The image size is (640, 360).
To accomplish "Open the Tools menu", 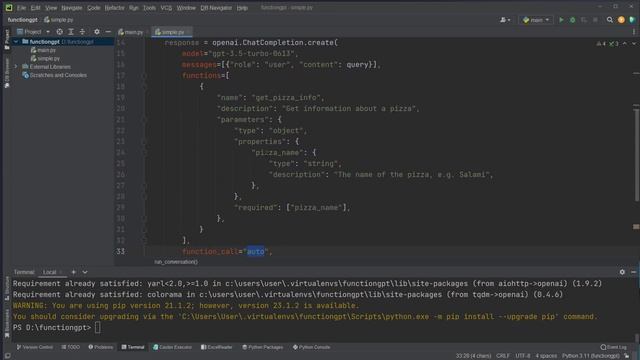I will click(x=149, y=8).
